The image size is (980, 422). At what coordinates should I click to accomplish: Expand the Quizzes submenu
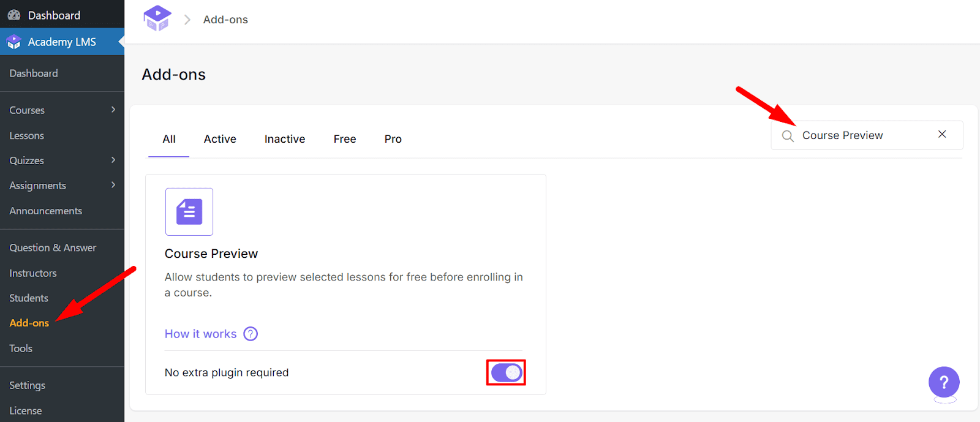113,160
